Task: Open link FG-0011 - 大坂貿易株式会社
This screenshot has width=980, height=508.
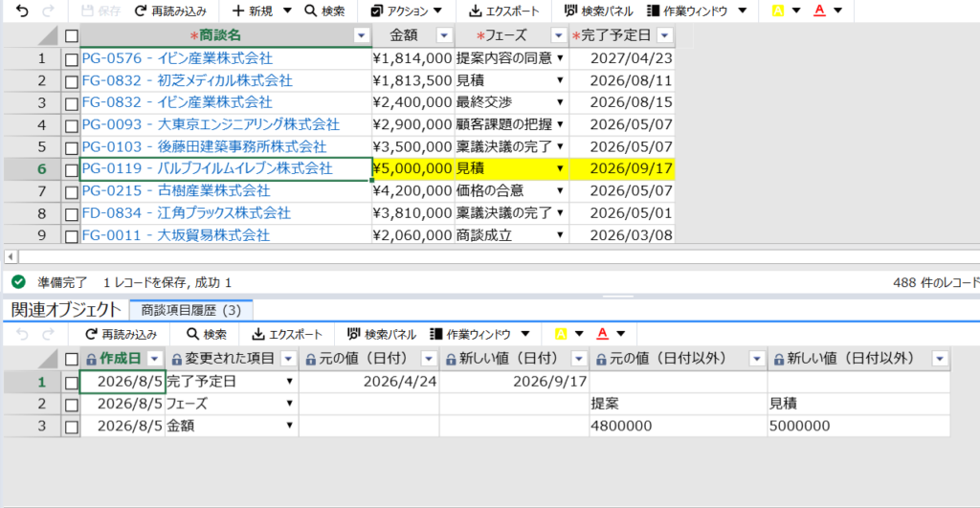Action: [176, 235]
